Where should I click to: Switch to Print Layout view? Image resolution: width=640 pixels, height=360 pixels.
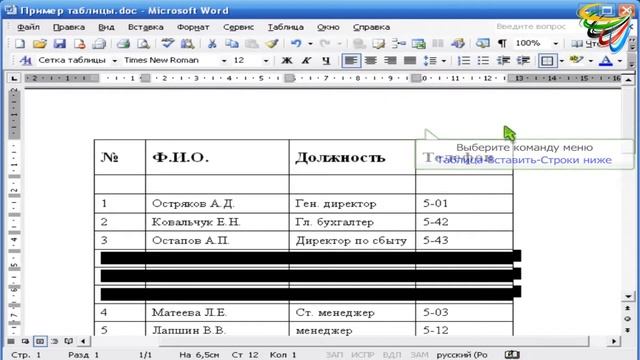pos(40,341)
